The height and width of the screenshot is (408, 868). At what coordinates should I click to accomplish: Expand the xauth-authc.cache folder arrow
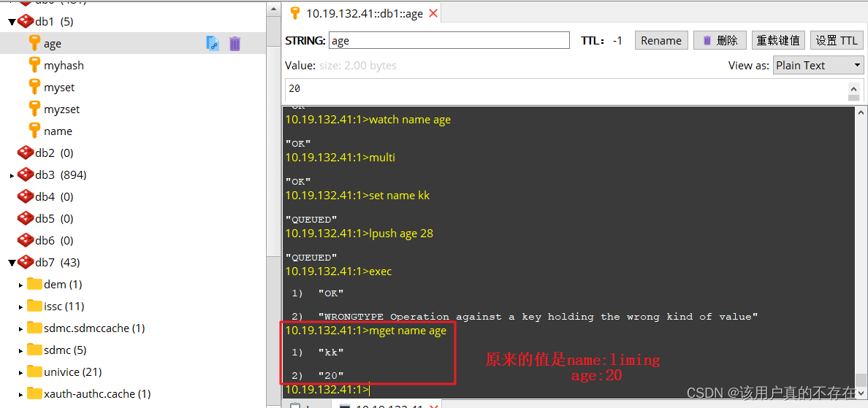(x=21, y=394)
